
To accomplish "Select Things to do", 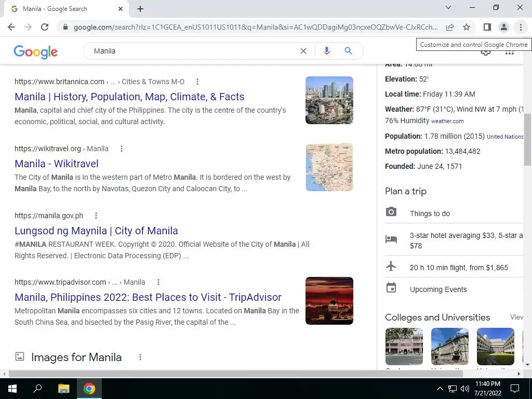I will pos(430,214).
